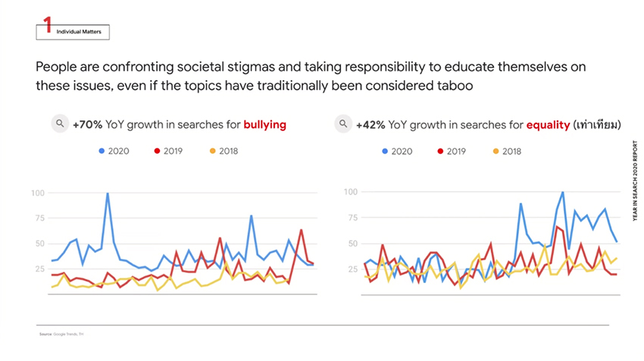The image size is (644, 361).
Task: Click the 25 axis label on the equality chart
Action: (x=350, y=269)
